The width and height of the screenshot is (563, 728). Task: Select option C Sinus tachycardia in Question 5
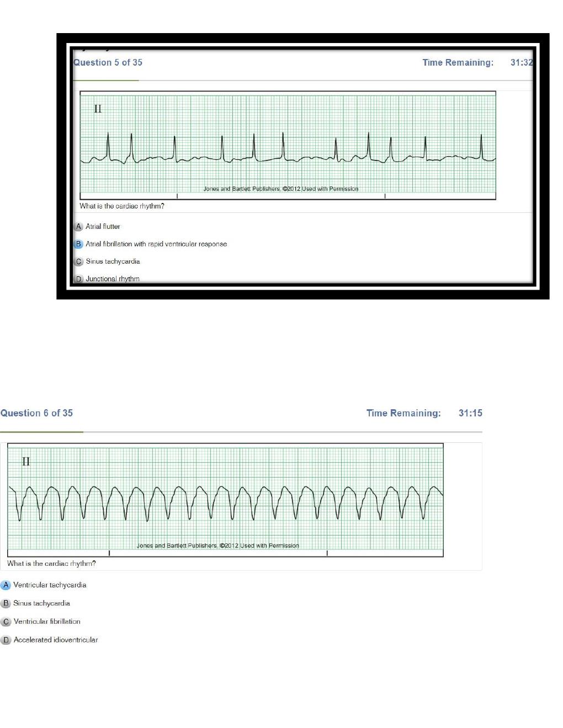pyautogui.click(x=107, y=261)
